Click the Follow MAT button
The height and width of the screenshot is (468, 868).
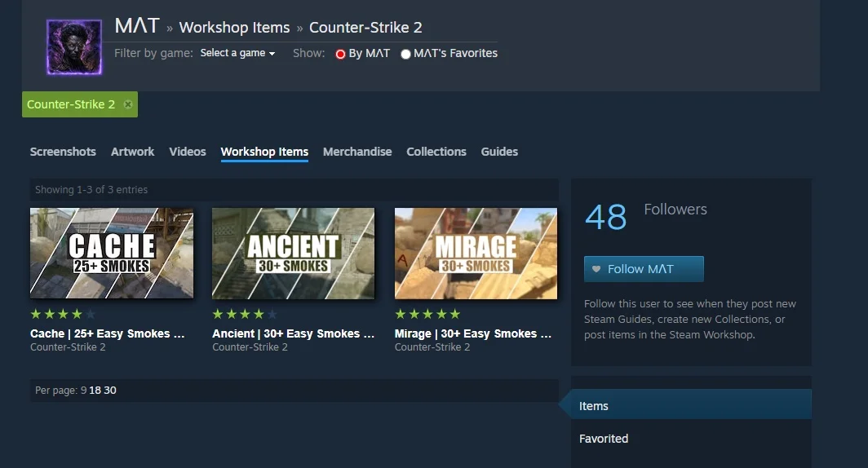pyautogui.click(x=644, y=269)
